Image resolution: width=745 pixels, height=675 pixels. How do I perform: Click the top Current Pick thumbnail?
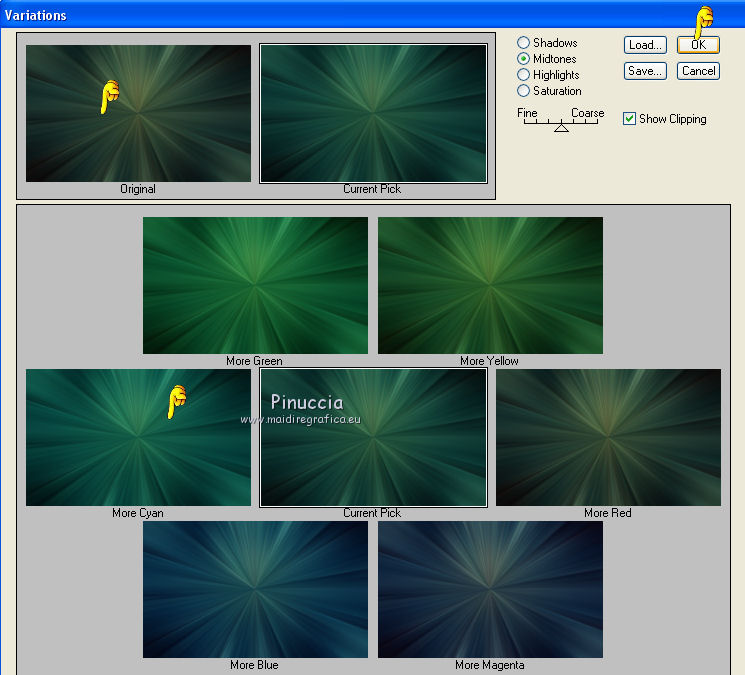click(373, 113)
